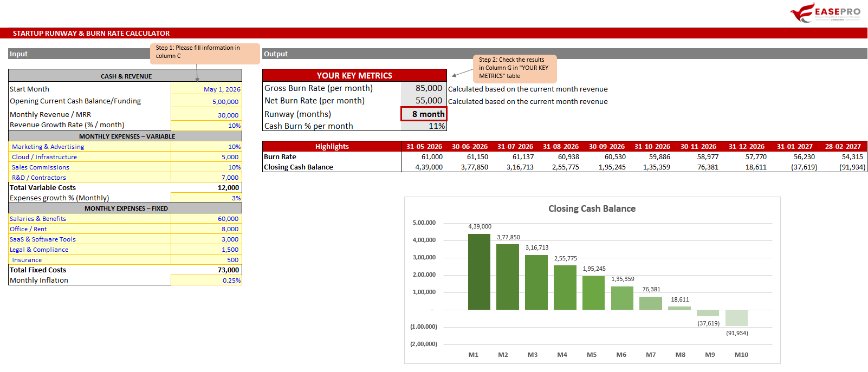Click the Marketing & Advertising percentage cell

pyautogui.click(x=206, y=147)
